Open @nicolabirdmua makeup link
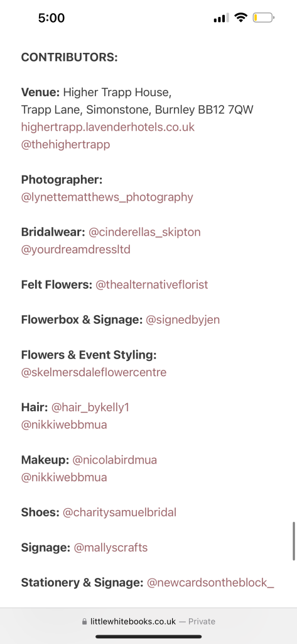 (114, 460)
